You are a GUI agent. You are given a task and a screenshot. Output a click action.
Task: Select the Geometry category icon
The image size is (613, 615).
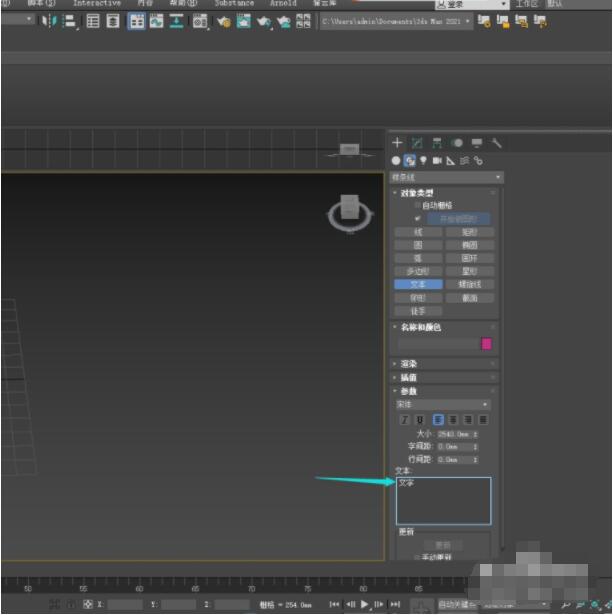pyautogui.click(x=396, y=160)
